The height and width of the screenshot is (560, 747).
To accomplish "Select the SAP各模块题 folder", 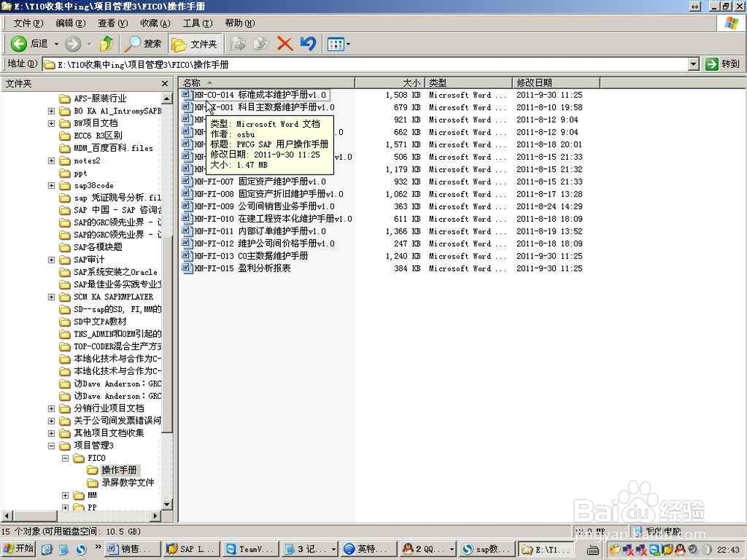I will [98, 247].
